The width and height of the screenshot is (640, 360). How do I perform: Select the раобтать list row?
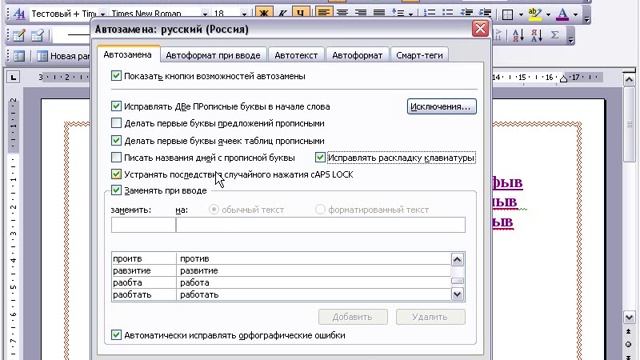[281, 294]
